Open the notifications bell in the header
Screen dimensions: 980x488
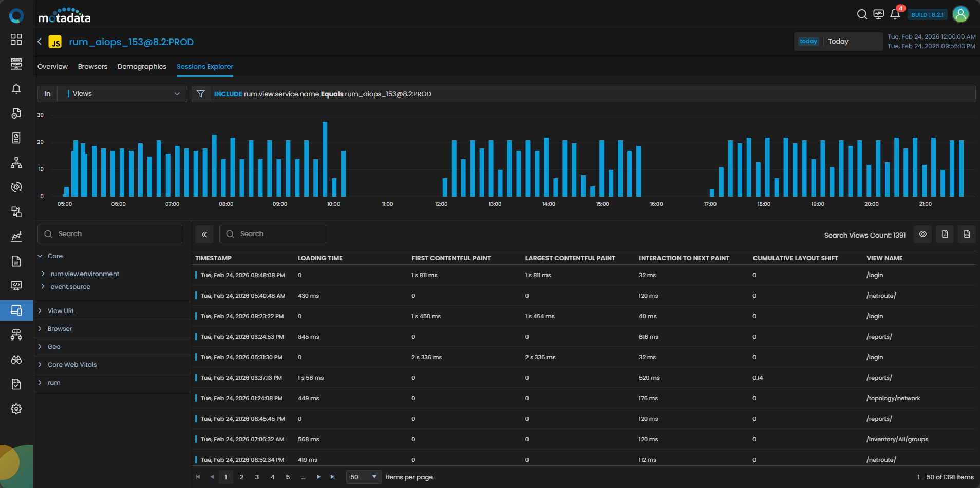click(x=895, y=14)
